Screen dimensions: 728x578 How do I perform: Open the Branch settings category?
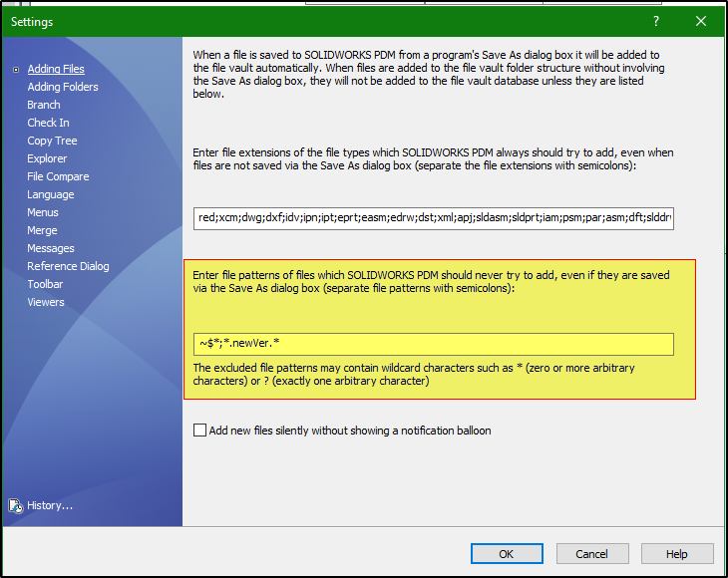44,105
